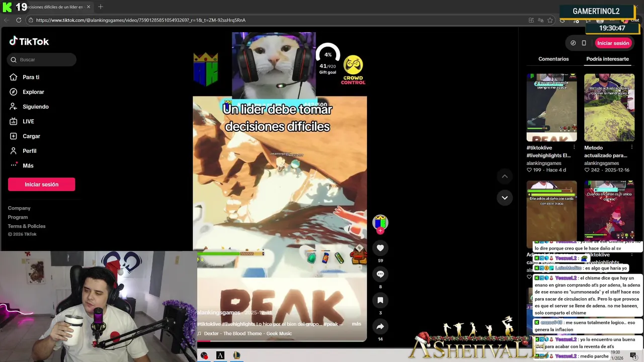
Task: Open red circular taskbar app icon
Action: coord(204,355)
